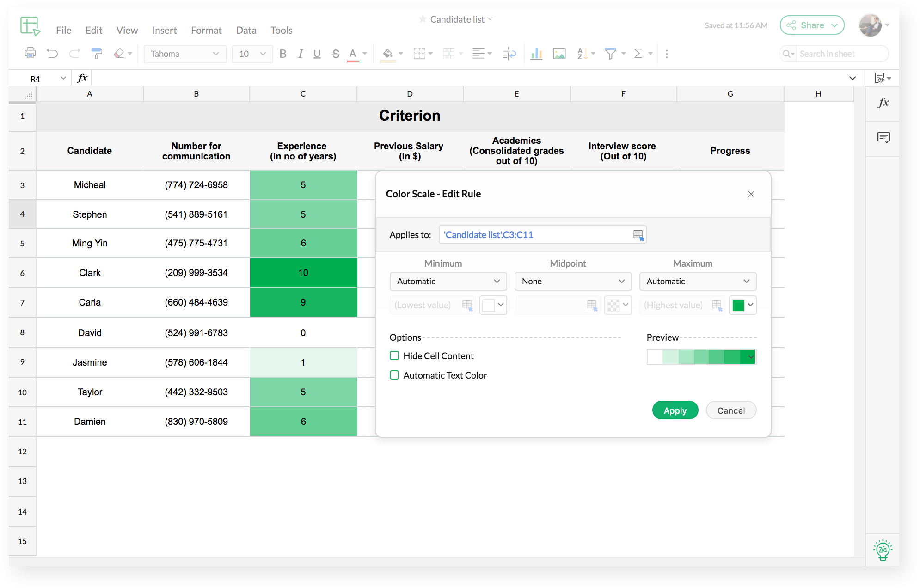This screenshot has height=588, width=920.
Task: Open the Data menu
Action: pyautogui.click(x=245, y=30)
